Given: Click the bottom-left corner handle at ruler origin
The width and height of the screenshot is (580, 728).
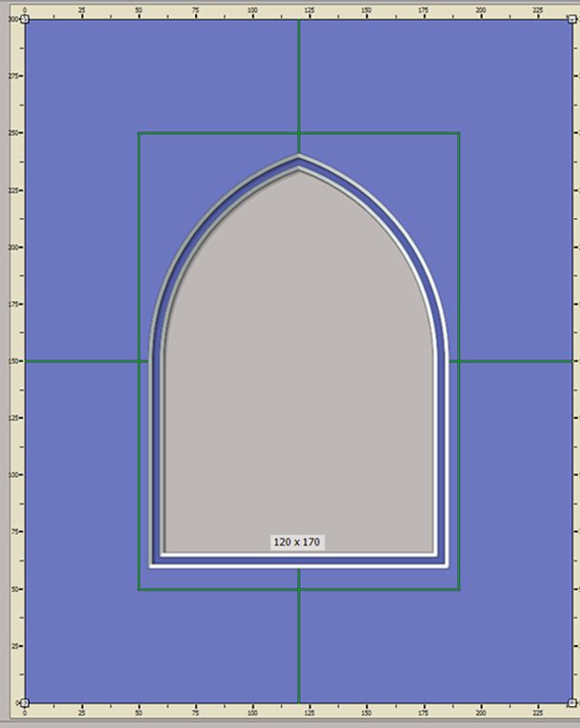Looking at the screenshot, I should 25,703.
